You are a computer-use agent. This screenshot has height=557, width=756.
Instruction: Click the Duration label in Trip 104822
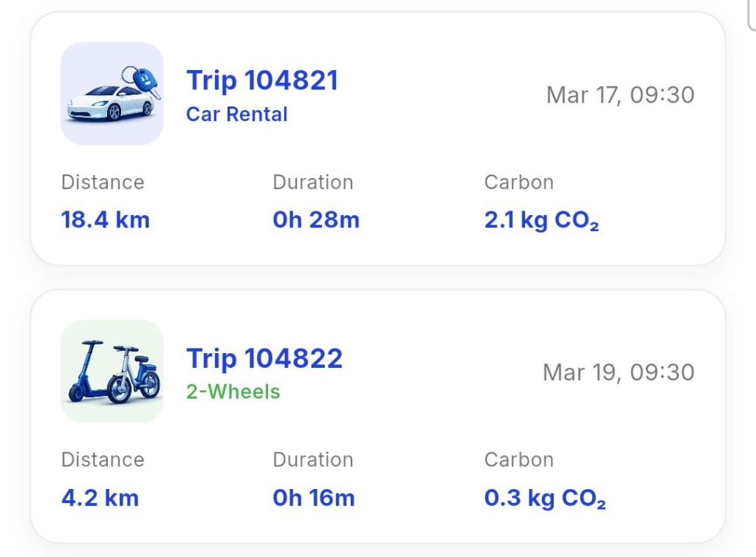tap(313, 459)
